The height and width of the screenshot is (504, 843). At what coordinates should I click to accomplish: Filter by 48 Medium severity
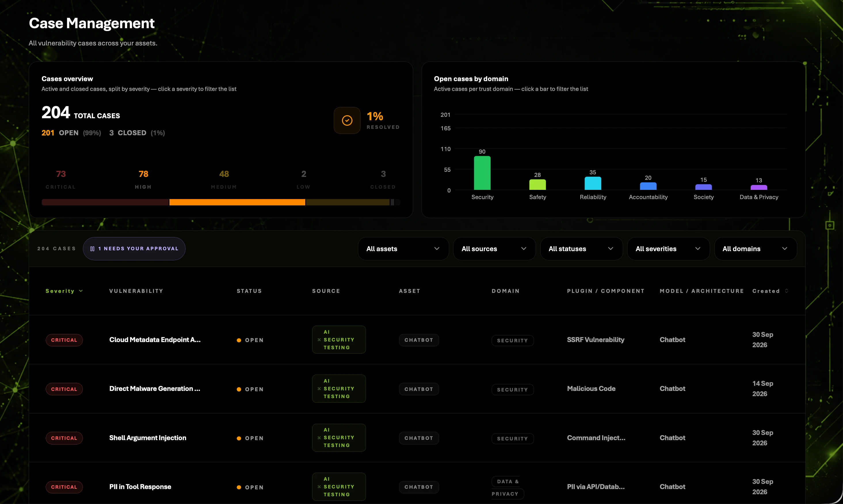[224, 180]
